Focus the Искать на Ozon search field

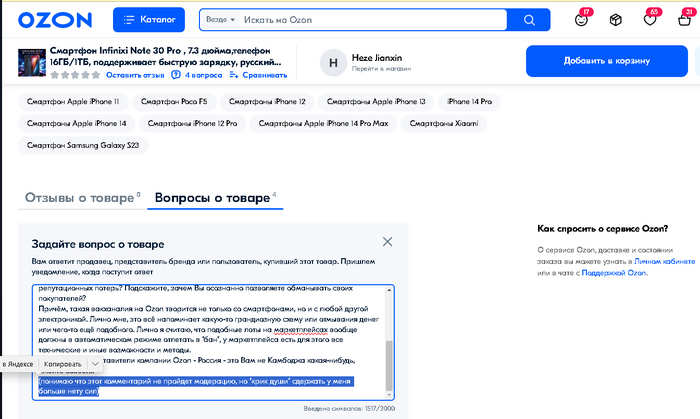coord(373,20)
